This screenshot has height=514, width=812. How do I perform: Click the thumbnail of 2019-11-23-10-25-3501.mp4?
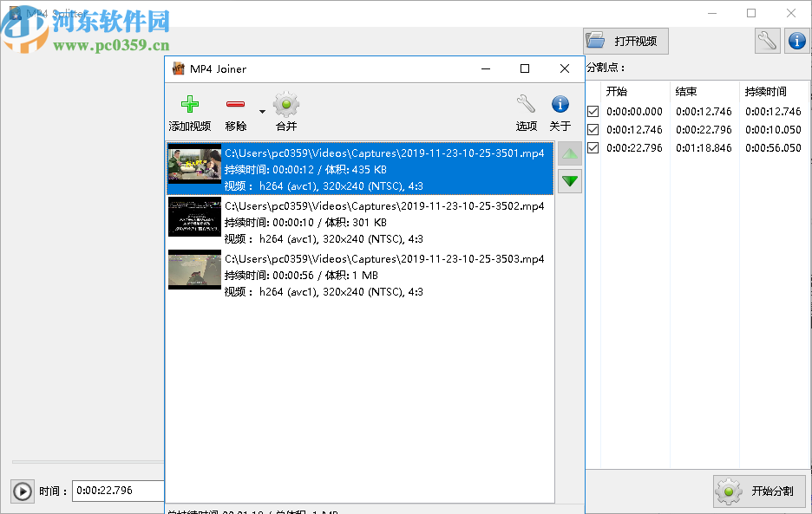194,170
